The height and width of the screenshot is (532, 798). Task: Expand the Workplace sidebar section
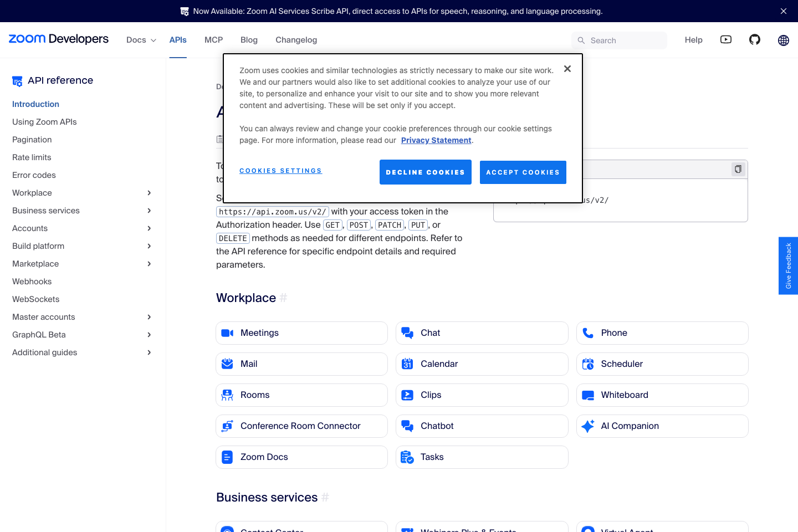tap(149, 193)
